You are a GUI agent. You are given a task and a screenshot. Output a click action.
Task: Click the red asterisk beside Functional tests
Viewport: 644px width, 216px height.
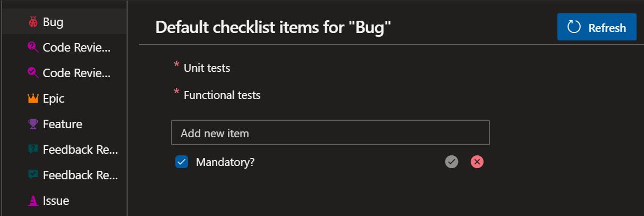point(176,93)
